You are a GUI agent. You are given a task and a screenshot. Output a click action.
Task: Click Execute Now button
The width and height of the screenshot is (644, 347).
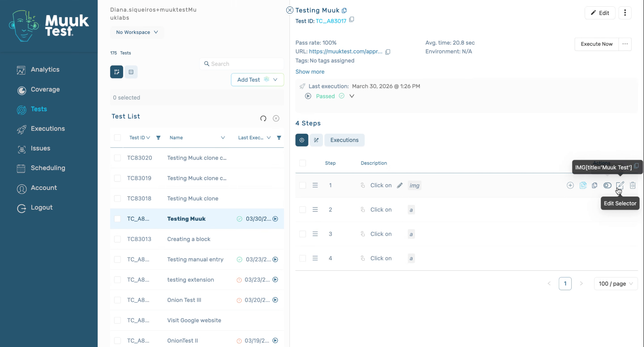click(x=596, y=44)
